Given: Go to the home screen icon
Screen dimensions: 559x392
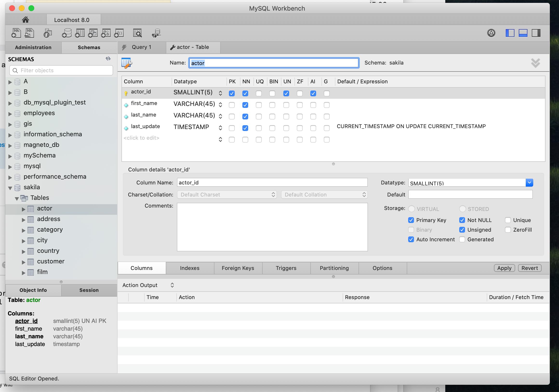Looking at the screenshot, I should point(26,20).
